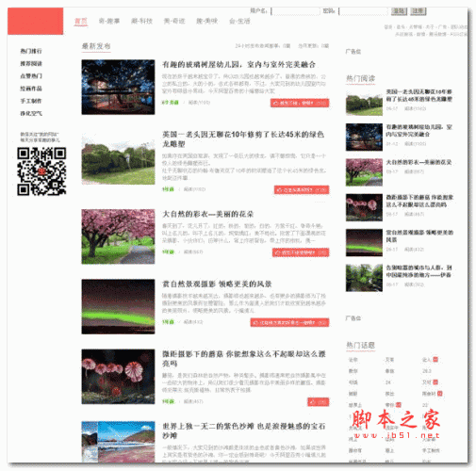Open 推荐阅读 in the left sidebar
Viewport: 476px width, 471px height.
[31, 63]
